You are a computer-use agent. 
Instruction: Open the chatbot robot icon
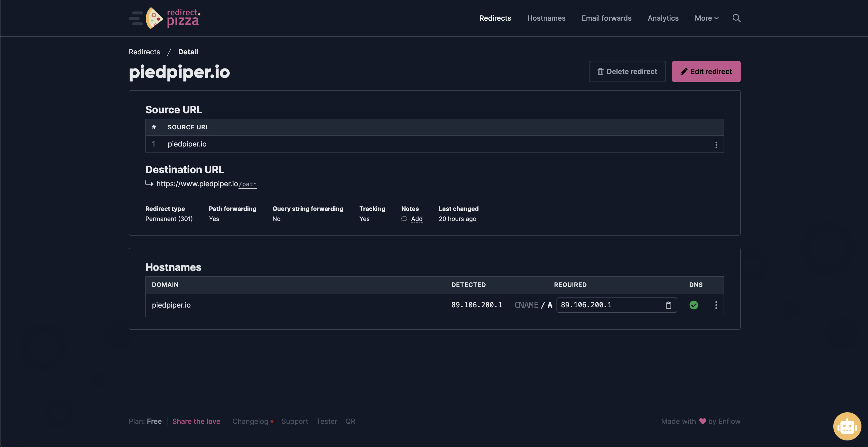847,426
